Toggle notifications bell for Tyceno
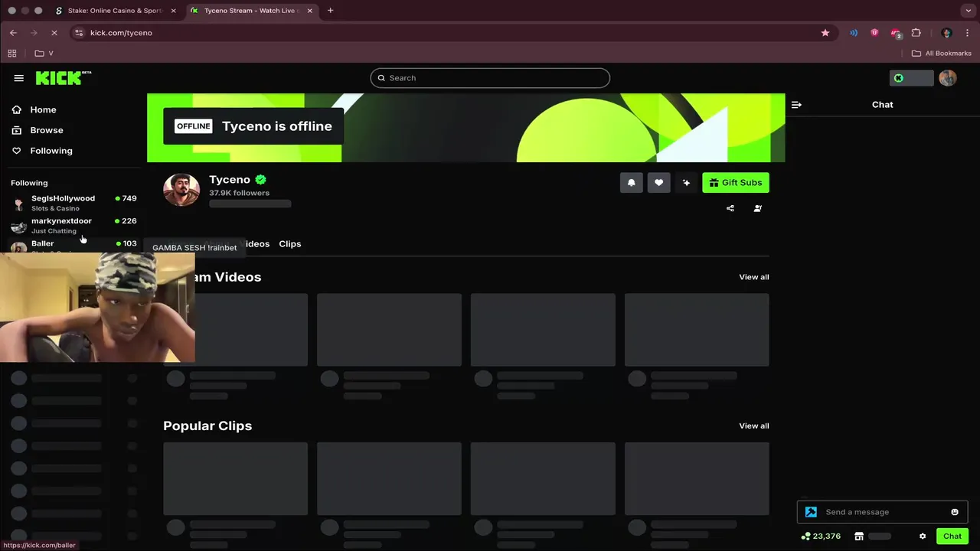The height and width of the screenshot is (551, 980). pos(631,183)
